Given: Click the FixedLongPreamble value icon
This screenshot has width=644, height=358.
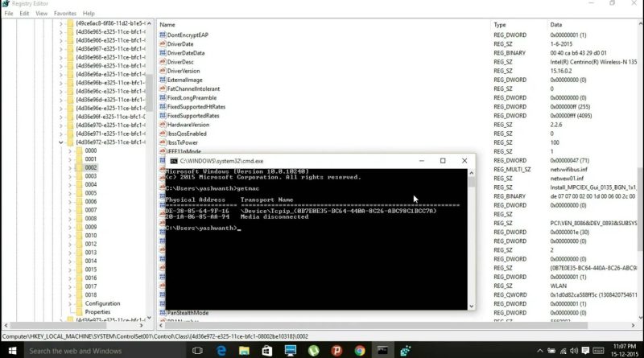Looking at the screenshot, I should click(163, 97).
